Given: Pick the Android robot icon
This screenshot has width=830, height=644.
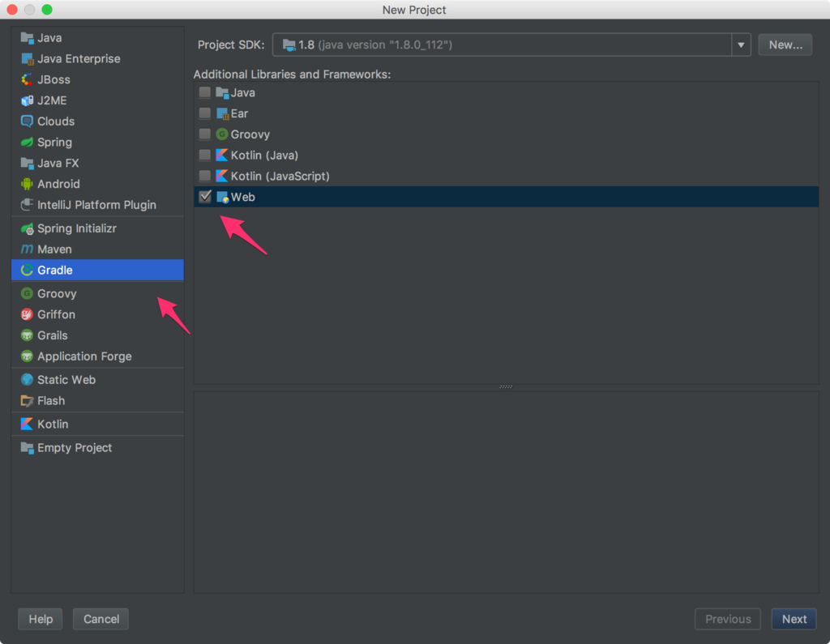Looking at the screenshot, I should coord(27,184).
